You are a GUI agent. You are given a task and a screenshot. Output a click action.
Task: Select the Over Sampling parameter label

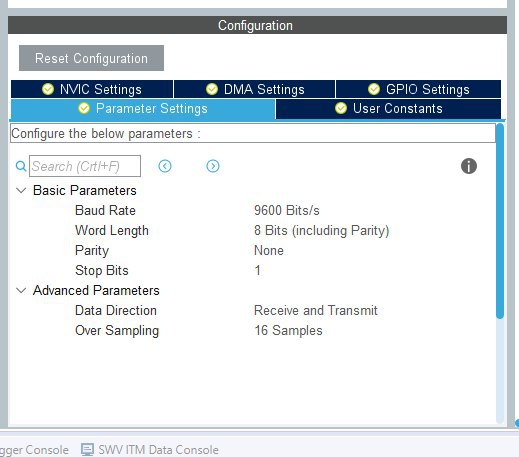tap(117, 331)
